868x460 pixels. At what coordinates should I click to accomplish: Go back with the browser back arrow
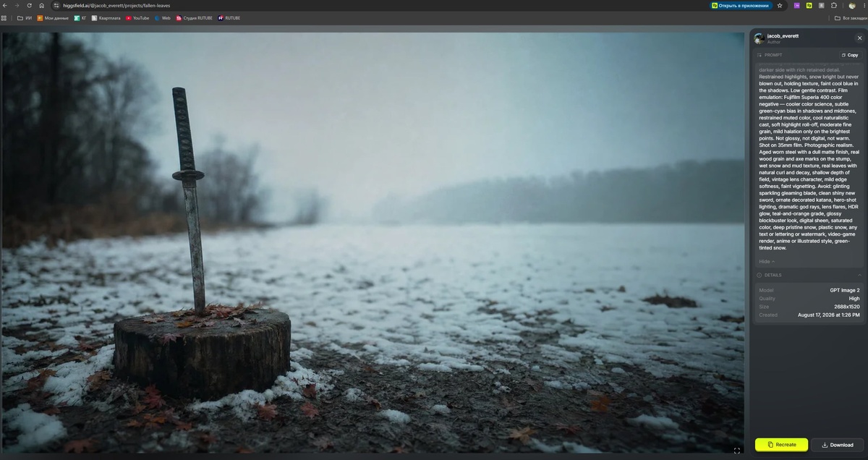coord(5,5)
